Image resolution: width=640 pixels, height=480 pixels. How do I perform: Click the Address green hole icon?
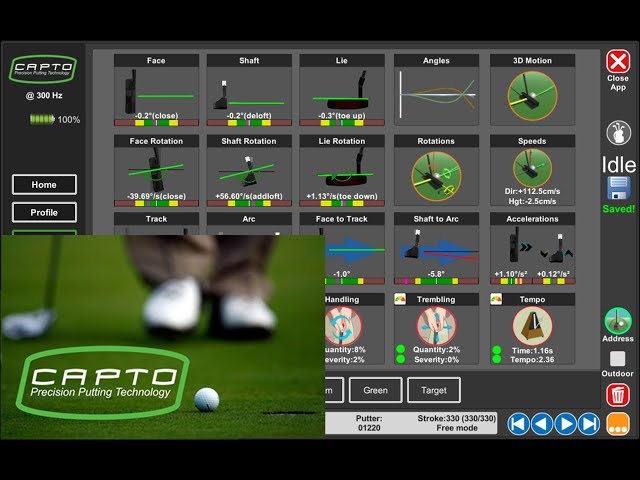pyautogui.click(x=618, y=321)
